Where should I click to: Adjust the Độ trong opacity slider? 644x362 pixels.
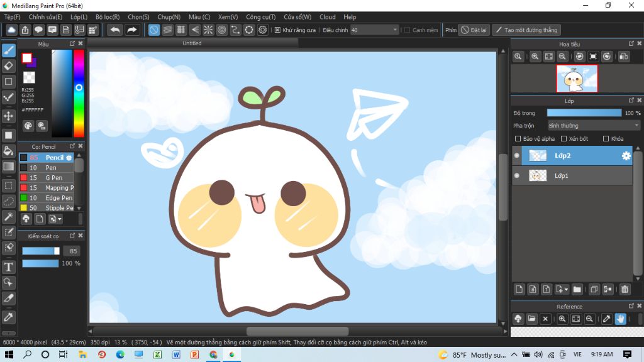pos(584,113)
